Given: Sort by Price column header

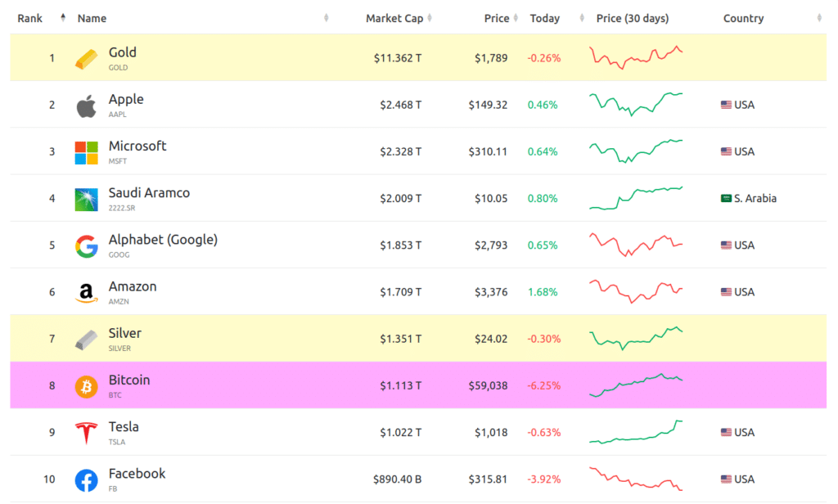Looking at the screenshot, I should [495, 18].
